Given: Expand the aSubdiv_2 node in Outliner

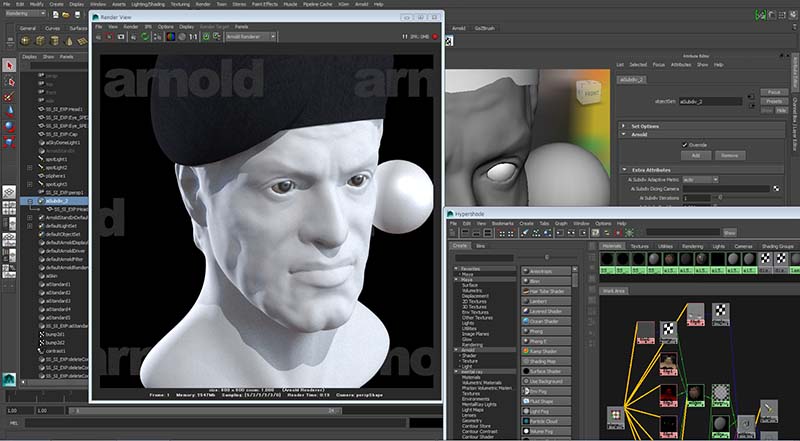Looking at the screenshot, I should (x=30, y=201).
